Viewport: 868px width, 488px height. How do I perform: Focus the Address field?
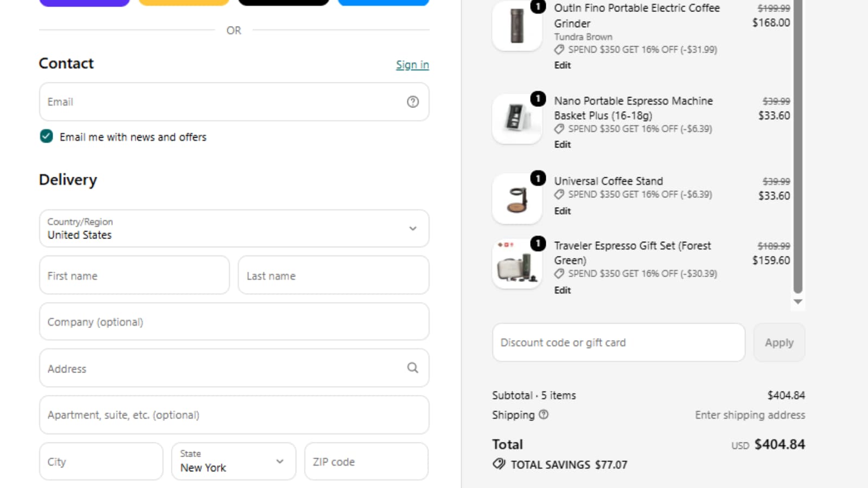[234, 368]
